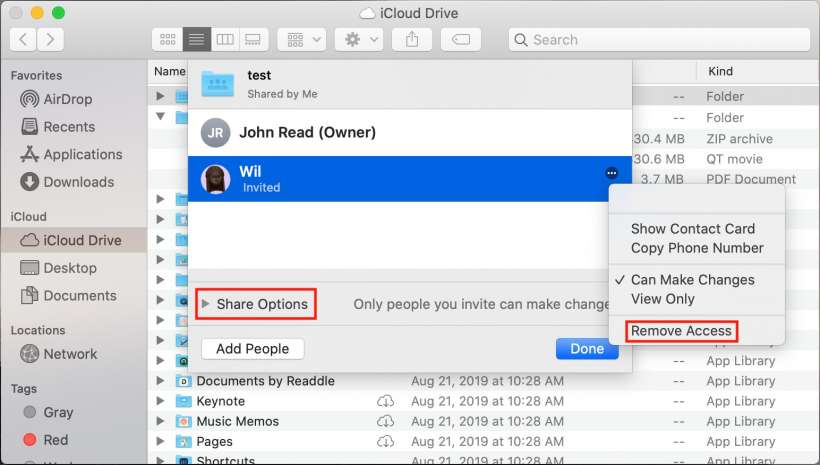
Task: Select the Red tag
Action: [45, 440]
